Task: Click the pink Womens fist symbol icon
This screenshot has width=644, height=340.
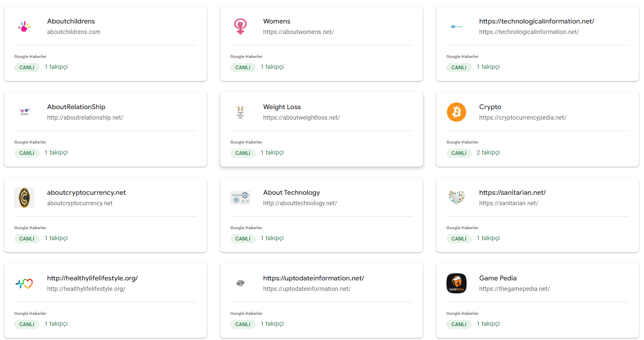Action: 240,26
